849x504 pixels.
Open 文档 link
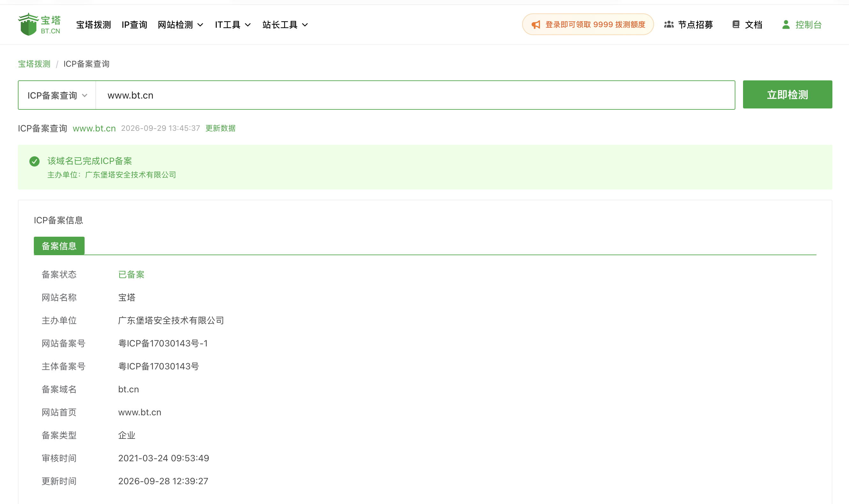[x=747, y=25]
